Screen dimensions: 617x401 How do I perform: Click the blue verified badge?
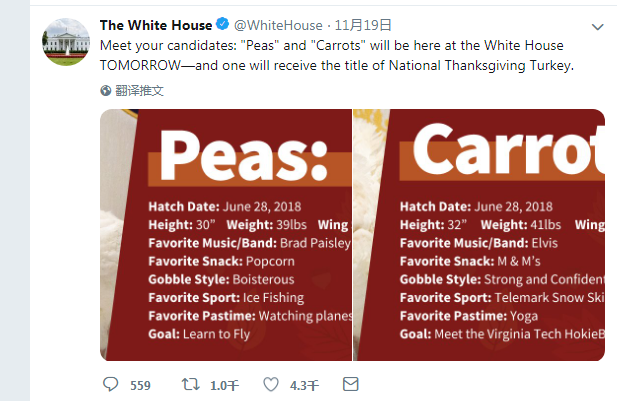click(x=224, y=25)
